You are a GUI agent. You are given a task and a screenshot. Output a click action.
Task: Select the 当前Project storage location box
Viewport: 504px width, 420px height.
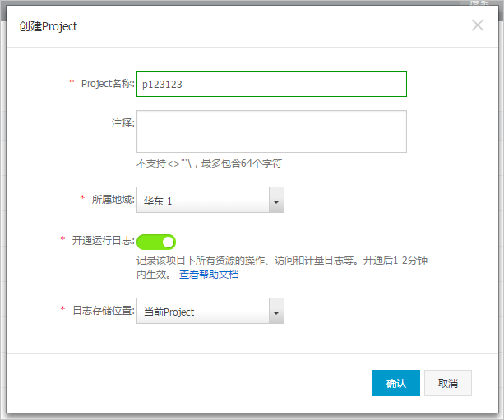[x=210, y=311]
